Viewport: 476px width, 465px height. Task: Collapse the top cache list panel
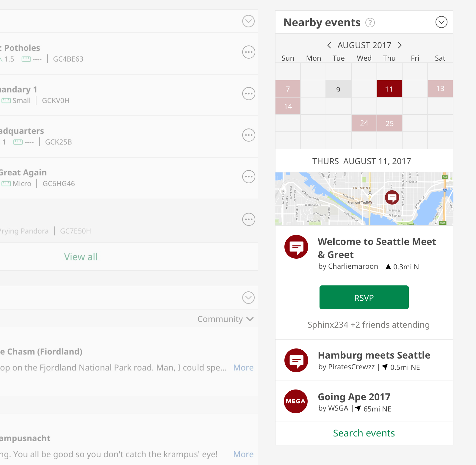click(x=248, y=21)
